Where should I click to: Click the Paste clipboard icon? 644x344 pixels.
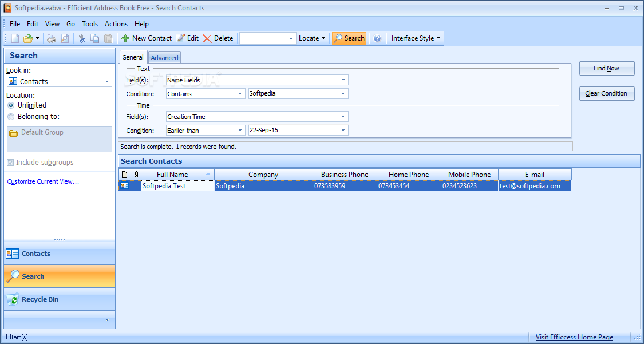(x=108, y=38)
